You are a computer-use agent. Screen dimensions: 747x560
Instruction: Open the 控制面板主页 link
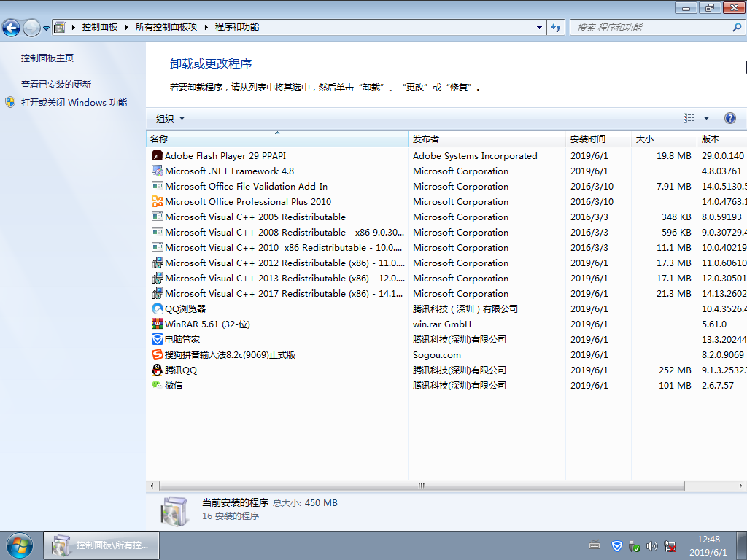(x=47, y=58)
